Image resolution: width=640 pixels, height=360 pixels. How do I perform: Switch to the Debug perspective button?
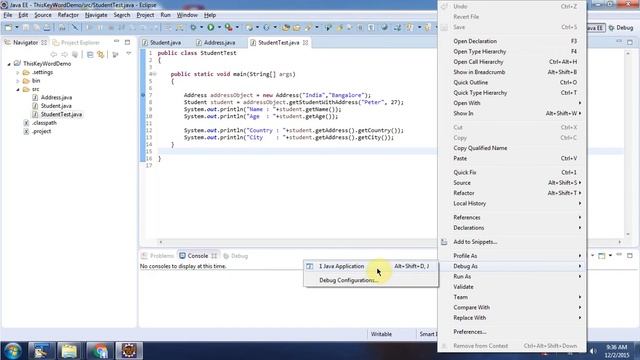(x=620, y=28)
